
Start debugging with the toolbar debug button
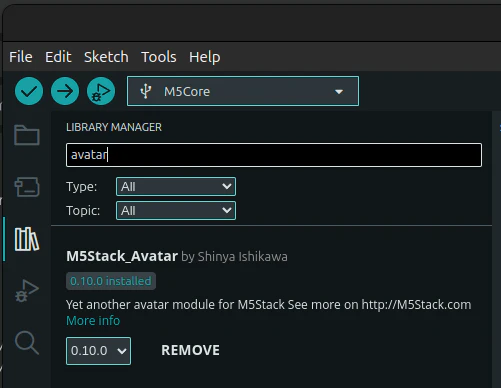point(101,91)
